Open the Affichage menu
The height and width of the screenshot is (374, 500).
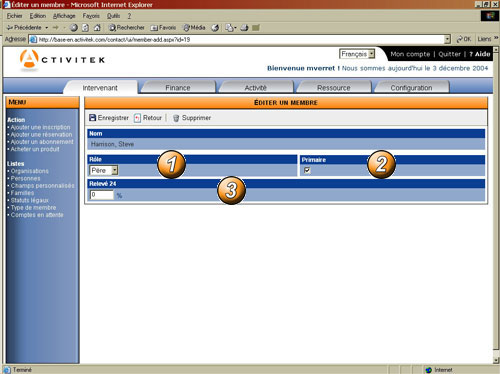tap(64, 16)
